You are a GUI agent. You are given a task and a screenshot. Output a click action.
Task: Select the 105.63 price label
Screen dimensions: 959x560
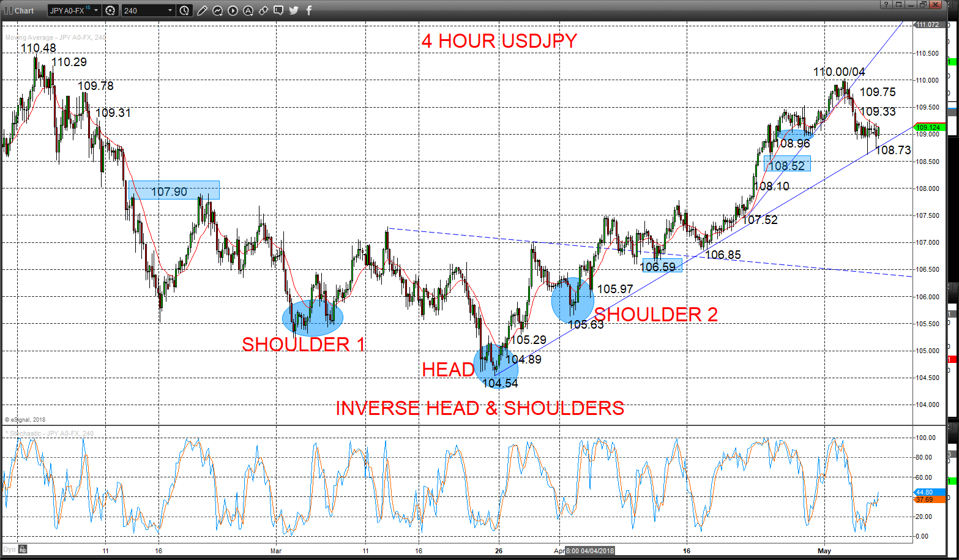click(586, 325)
